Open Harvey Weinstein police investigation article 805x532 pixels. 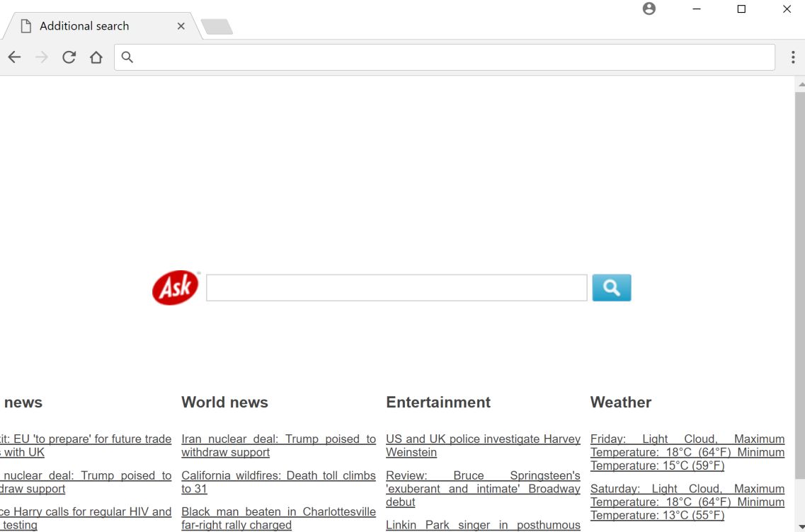[483, 446]
